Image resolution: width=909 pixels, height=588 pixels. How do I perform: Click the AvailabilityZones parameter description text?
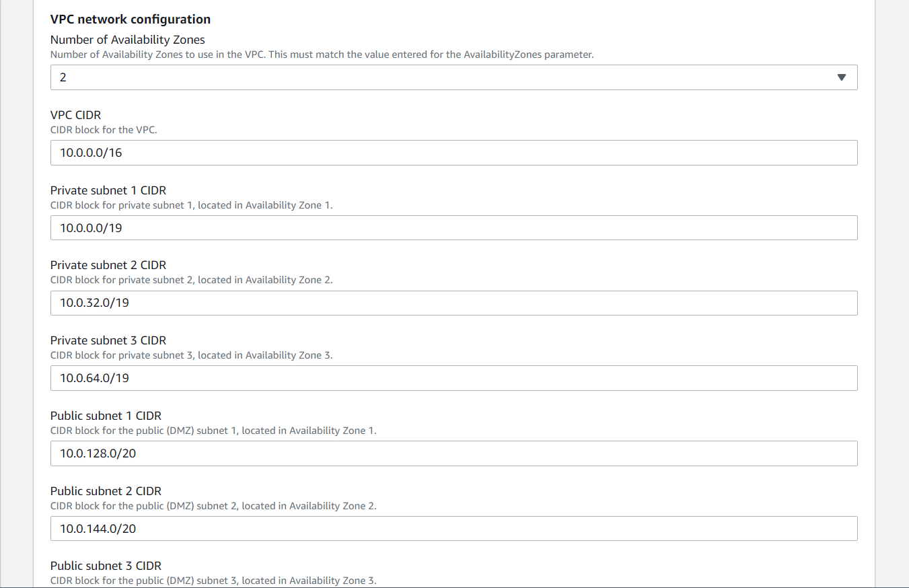point(322,54)
